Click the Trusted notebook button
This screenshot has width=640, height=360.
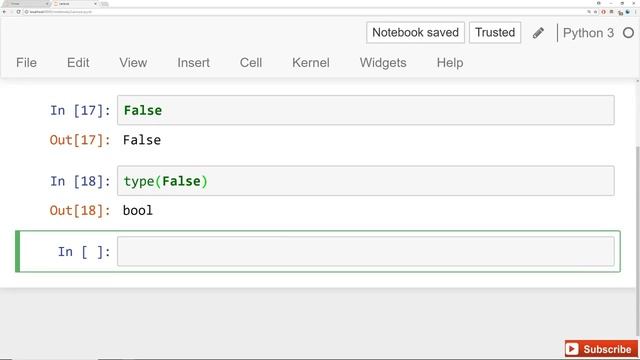[x=495, y=32]
